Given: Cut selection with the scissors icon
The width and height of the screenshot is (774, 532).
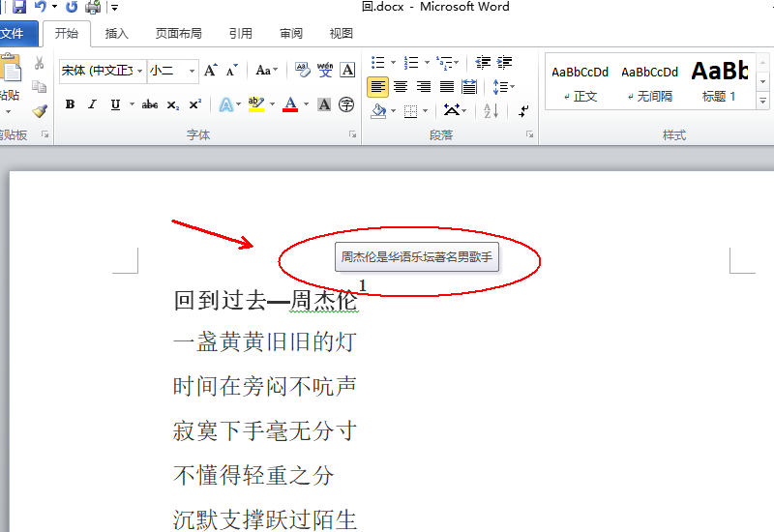Looking at the screenshot, I should pos(39,63).
